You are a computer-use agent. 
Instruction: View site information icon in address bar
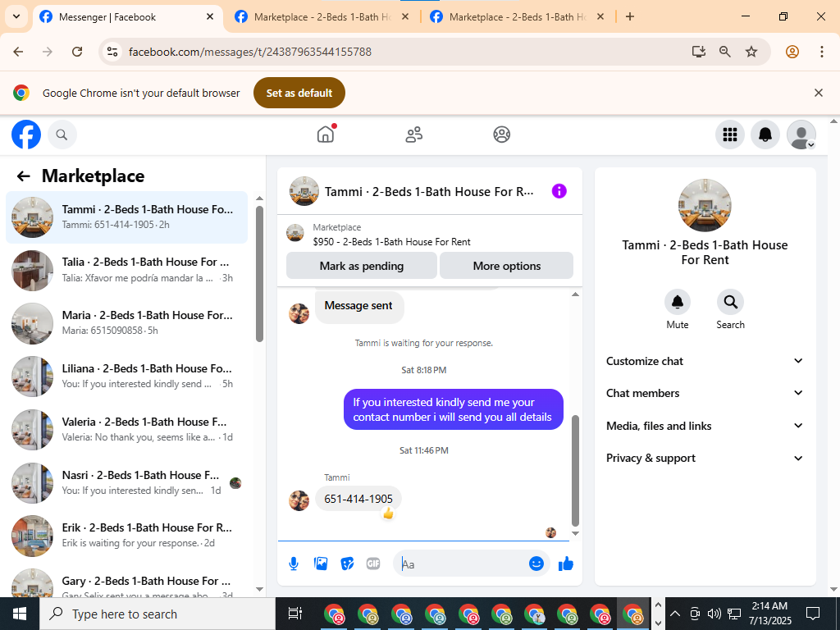[112, 52]
